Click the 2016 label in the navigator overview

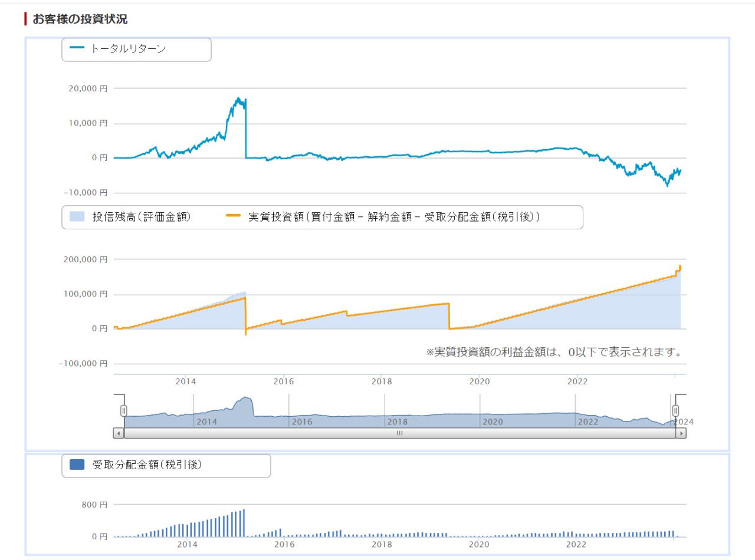coord(301,422)
